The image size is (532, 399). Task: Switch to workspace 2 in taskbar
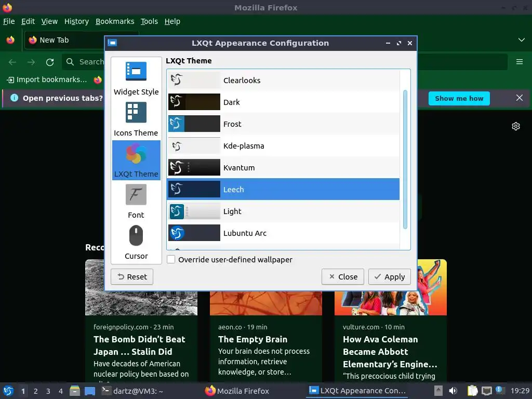(36, 391)
